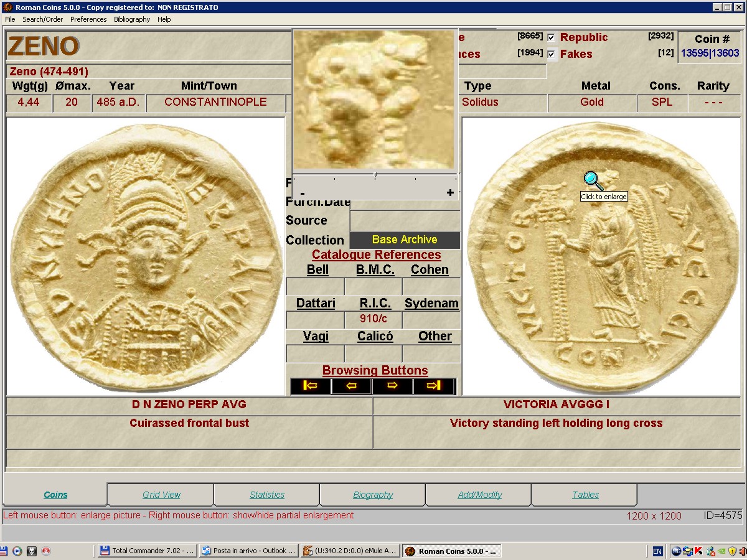Open the Tables tab
The height and width of the screenshot is (560, 747).
tap(585, 495)
